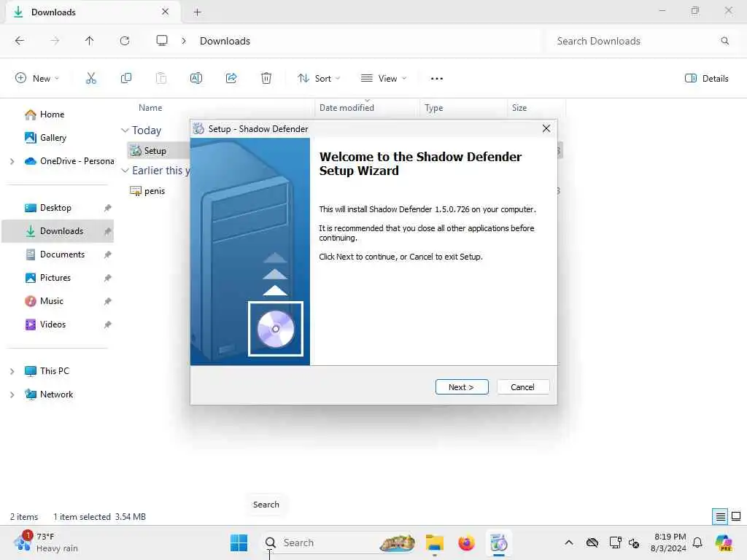Toggle the Details pane button
The width and height of the screenshot is (747, 560).
[x=706, y=79]
